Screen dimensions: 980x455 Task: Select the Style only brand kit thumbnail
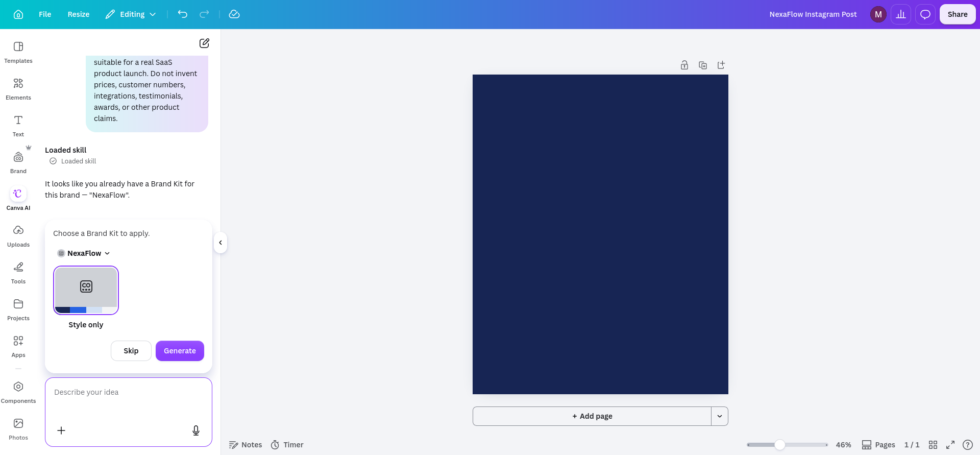point(86,290)
